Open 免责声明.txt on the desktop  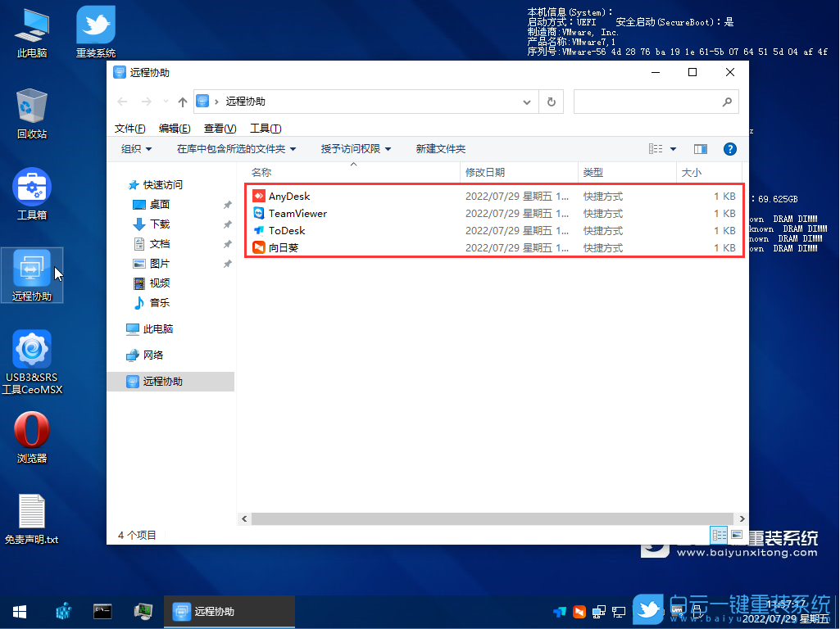tap(31, 516)
